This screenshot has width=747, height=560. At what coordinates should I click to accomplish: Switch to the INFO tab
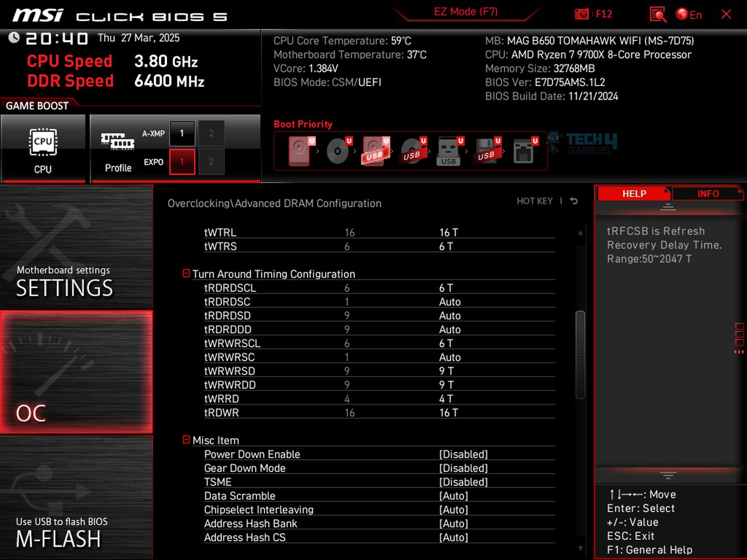[708, 193]
